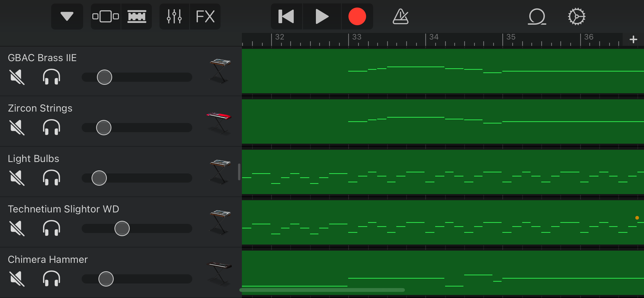
Task: Switch to Live Loops grid view
Action: click(106, 17)
